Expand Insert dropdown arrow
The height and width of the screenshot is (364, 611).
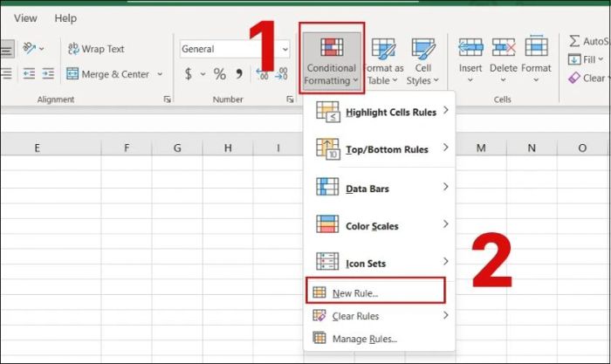pos(470,80)
